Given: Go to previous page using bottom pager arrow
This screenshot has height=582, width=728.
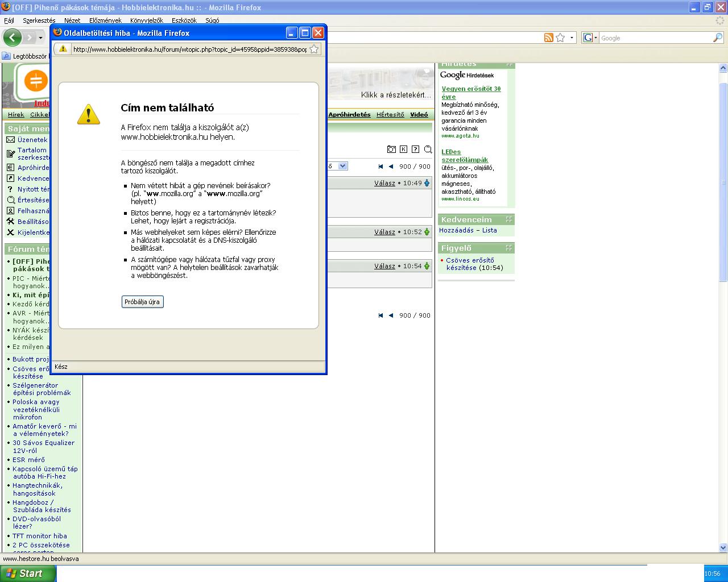Looking at the screenshot, I should pos(391,315).
